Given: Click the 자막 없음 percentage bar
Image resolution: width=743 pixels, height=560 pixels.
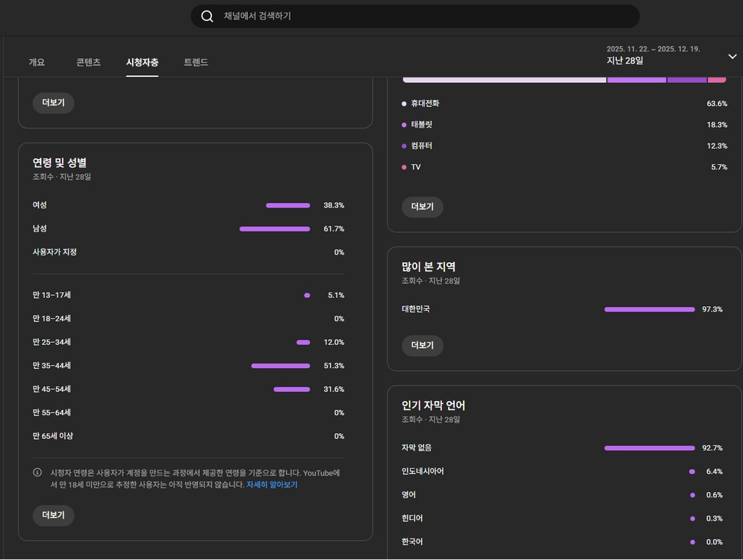Looking at the screenshot, I should [x=650, y=448].
